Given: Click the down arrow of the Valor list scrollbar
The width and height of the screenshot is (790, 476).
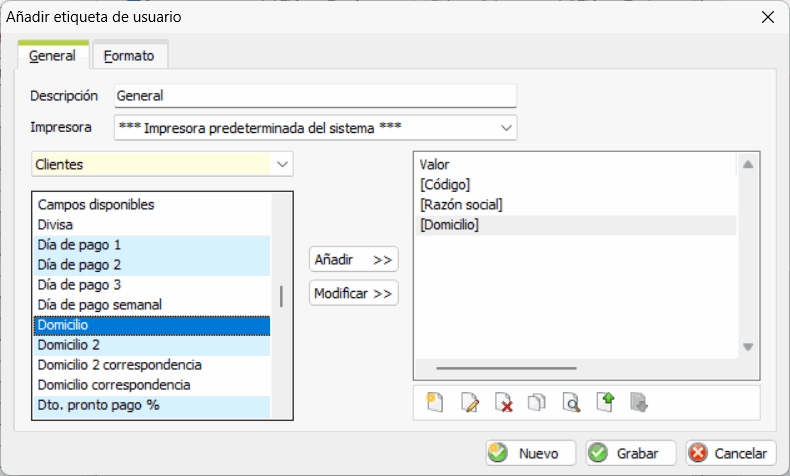Looking at the screenshot, I should (748, 347).
